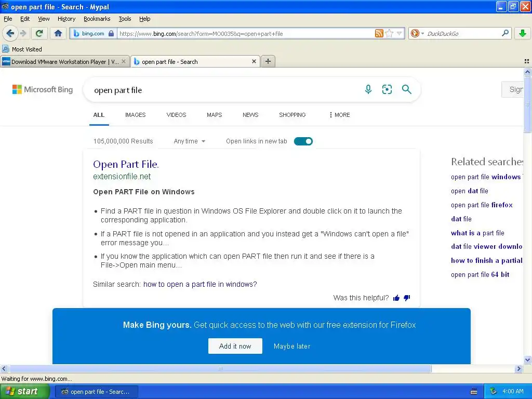Screen dimensions: 532x399
Task: Dismiss banner with Maybe later
Action: click(x=292, y=346)
